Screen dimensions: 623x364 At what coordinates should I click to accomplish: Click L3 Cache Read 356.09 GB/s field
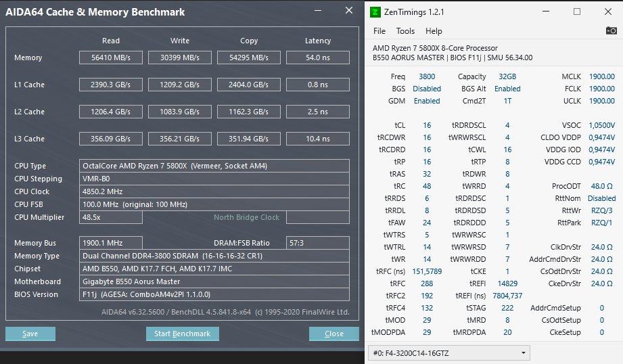coord(111,139)
